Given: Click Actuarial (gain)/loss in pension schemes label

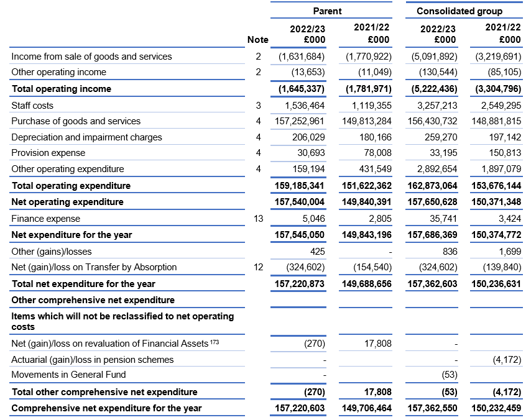Looking at the screenshot, I should coord(93,360).
